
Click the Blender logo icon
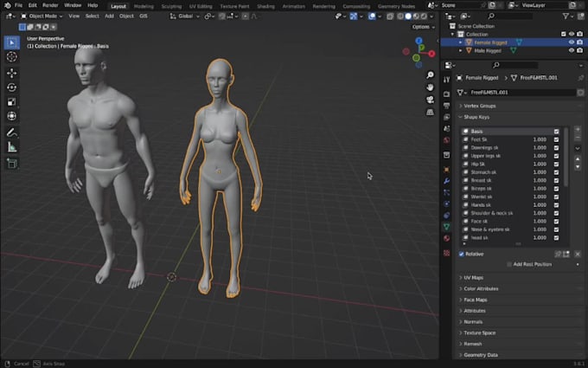[x=8, y=6]
